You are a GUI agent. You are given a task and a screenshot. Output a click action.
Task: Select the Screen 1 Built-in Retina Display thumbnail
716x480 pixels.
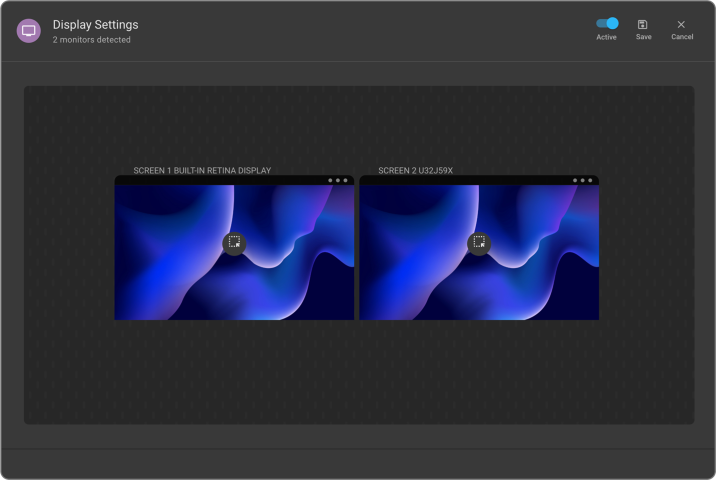(x=234, y=248)
